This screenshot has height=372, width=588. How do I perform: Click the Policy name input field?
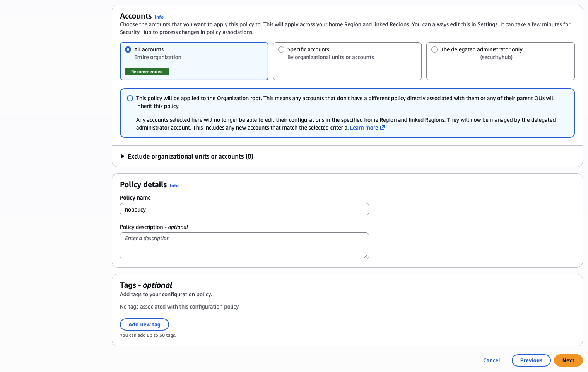244,209
